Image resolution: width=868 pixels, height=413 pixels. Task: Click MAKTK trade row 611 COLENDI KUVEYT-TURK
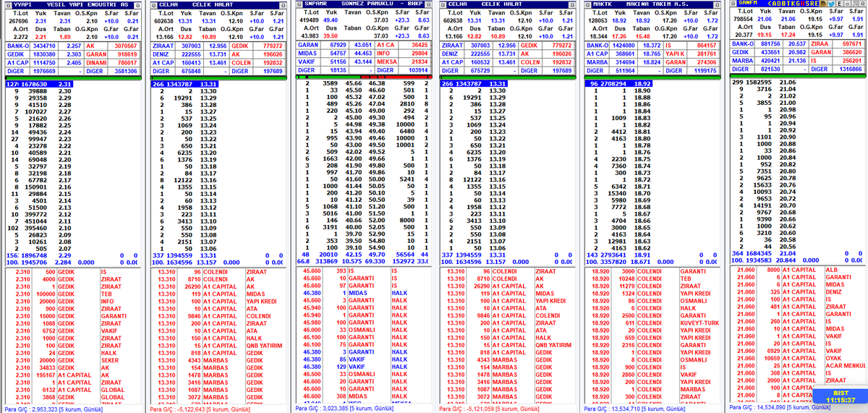coord(653,323)
